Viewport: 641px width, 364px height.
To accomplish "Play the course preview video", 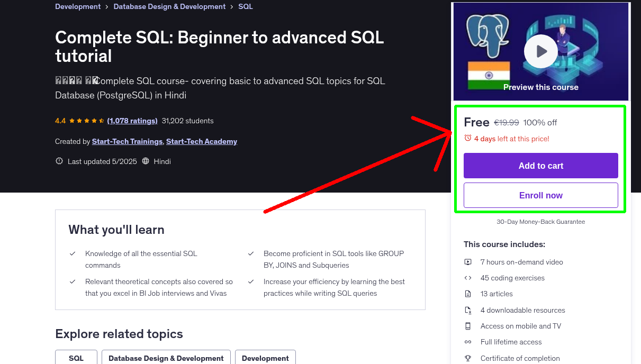I will (540, 51).
